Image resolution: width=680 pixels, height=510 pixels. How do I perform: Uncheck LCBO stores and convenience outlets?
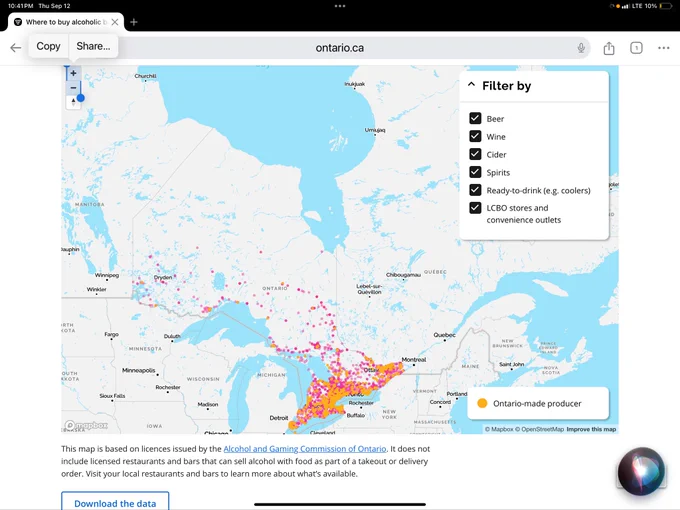pos(475,208)
